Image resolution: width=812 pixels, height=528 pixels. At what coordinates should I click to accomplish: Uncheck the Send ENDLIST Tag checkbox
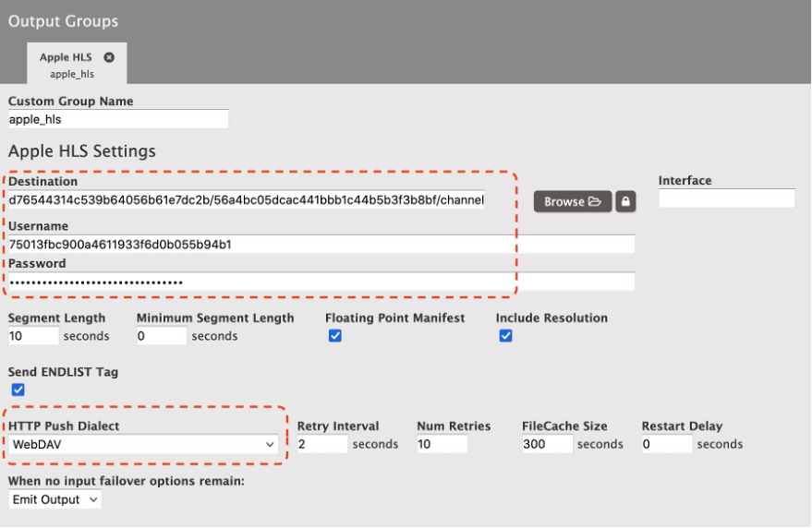pos(18,390)
